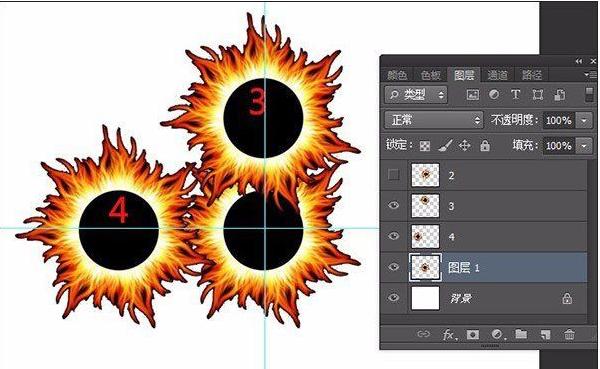This screenshot has height=369, width=600.
Task: Select layer 3 thumbnail
Action: click(x=426, y=206)
